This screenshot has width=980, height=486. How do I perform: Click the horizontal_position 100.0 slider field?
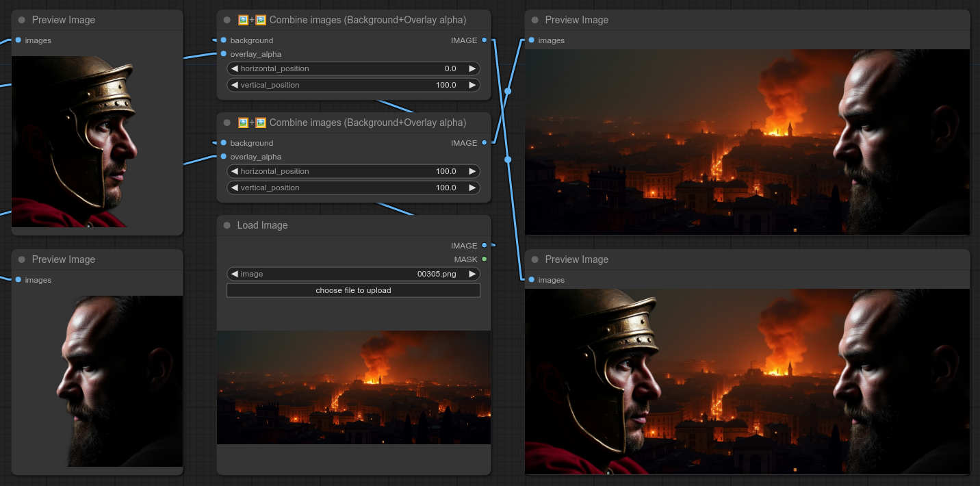click(353, 171)
